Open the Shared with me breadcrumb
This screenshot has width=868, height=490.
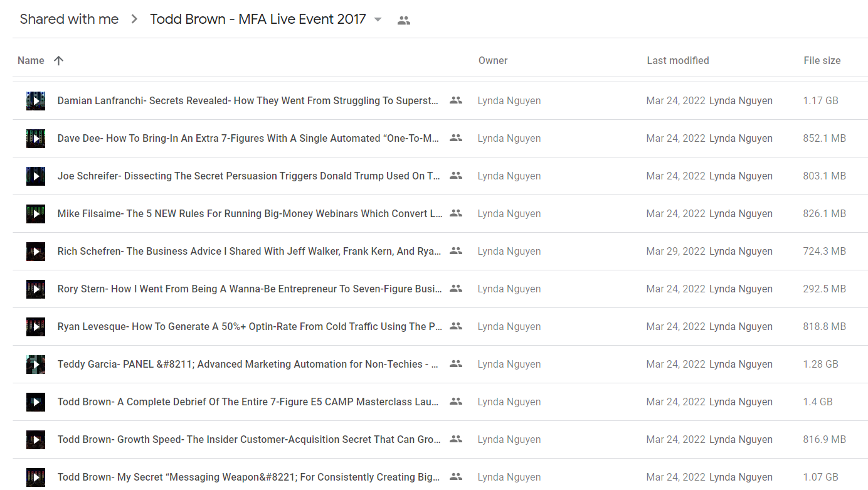click(x=69, y=19)
